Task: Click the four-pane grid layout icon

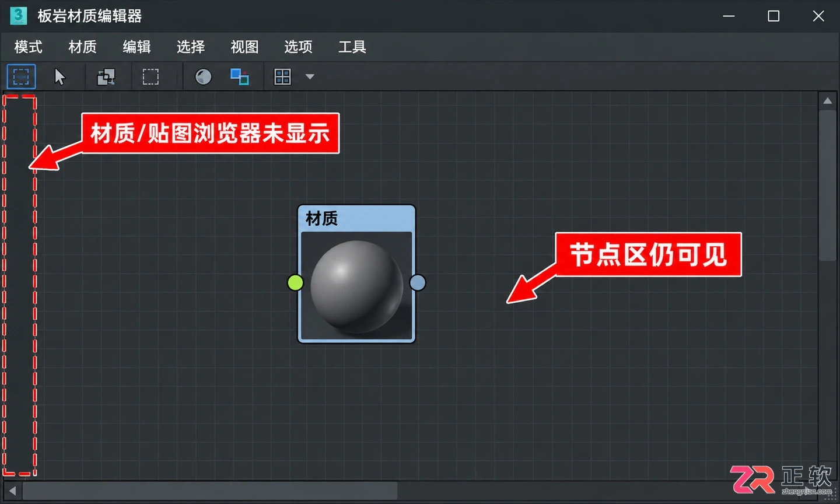Action: [282, 76]
